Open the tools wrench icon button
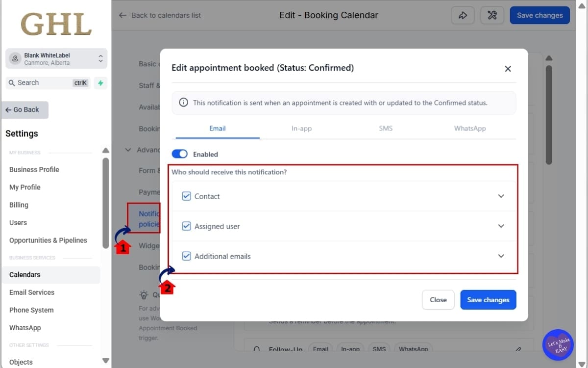The height and width of the screenshot is (368, 588). coord(492,15)
